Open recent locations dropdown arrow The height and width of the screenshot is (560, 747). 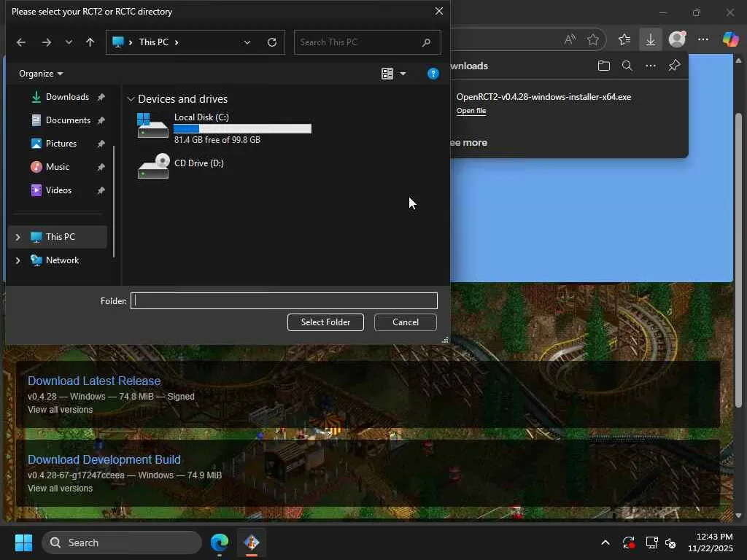click(x=69, y=42)
